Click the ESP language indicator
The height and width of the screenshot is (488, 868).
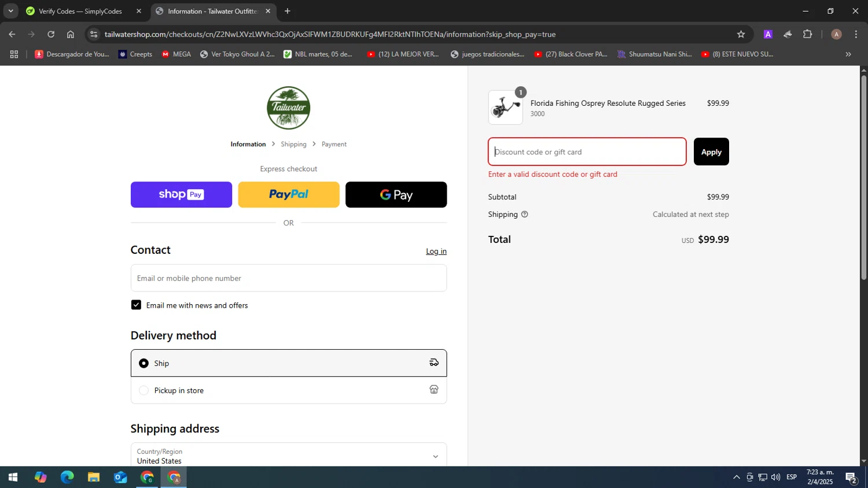(x=792, y=477)
